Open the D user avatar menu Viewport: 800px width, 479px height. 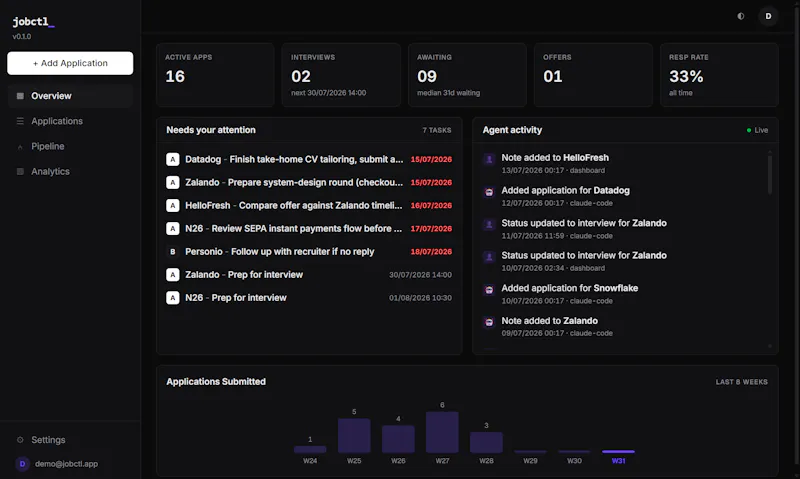[768, 16]
